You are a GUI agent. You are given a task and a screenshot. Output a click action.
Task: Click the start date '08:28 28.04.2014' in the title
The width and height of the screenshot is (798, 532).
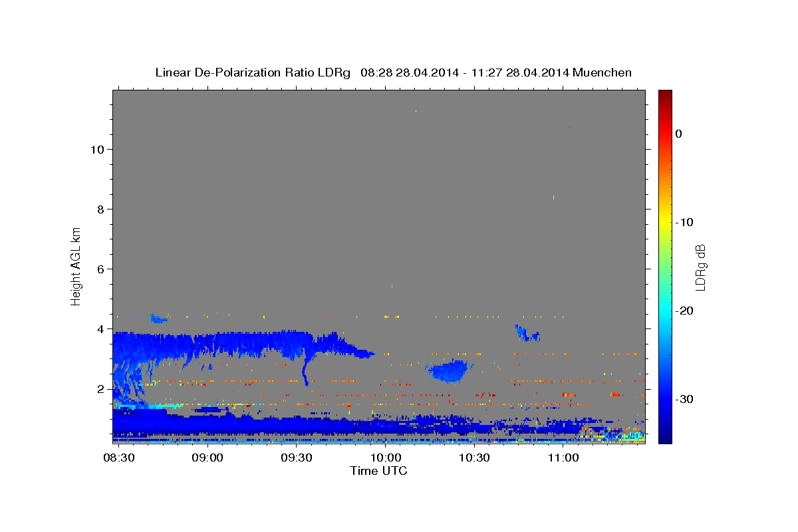[410, 72]
